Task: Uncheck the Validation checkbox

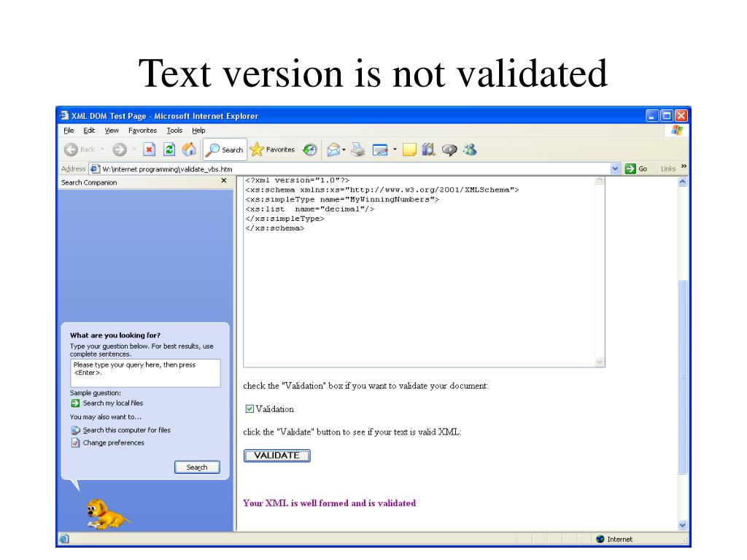Action: coord(249,409)
